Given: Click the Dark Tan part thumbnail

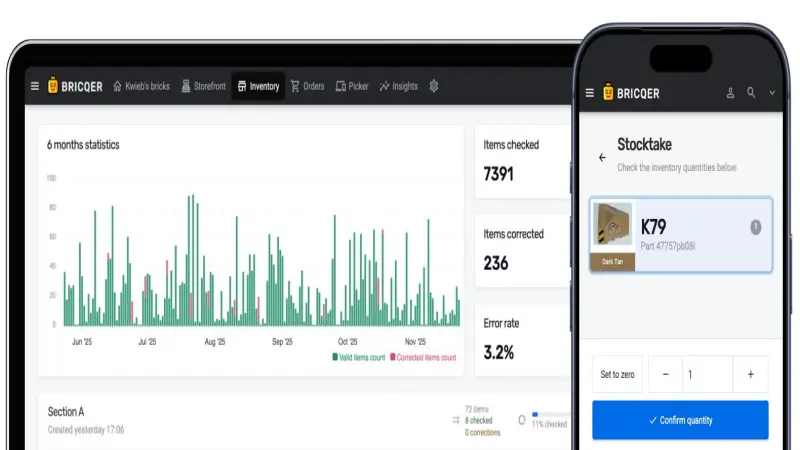Looking at the screenshot, I should coord(612,225).
